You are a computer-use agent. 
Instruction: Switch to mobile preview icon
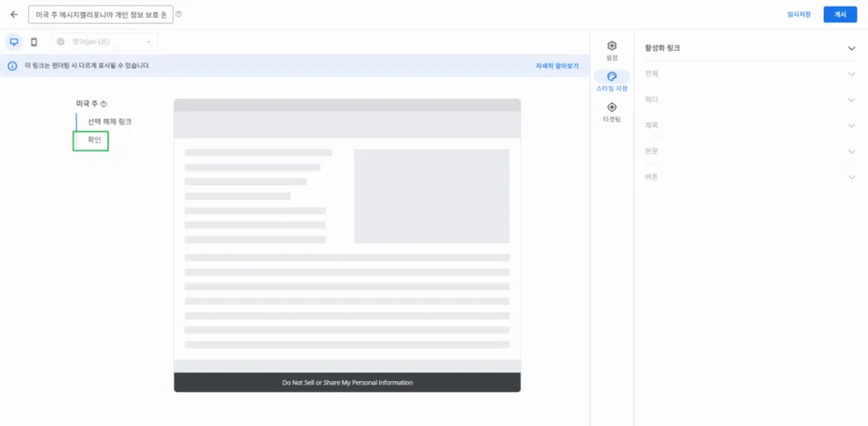click(x=34, y=41)
